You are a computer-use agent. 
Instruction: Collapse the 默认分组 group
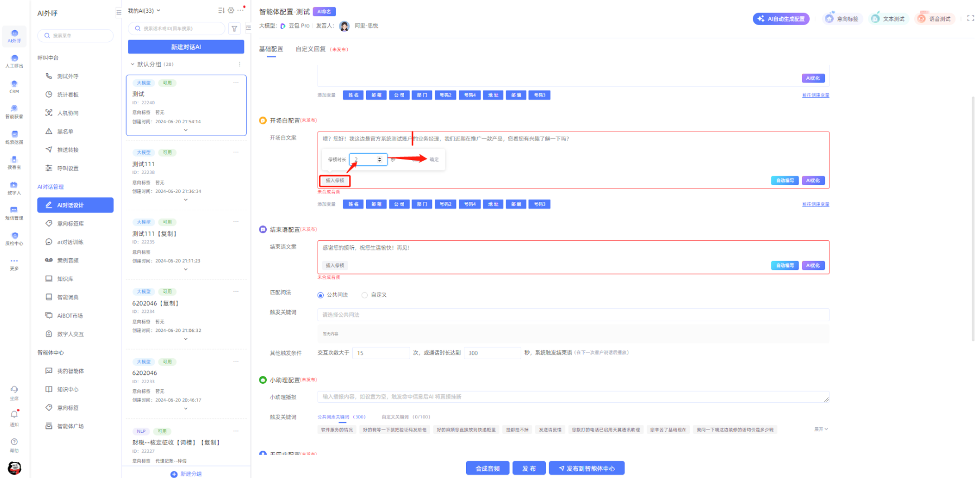(133, 64)
